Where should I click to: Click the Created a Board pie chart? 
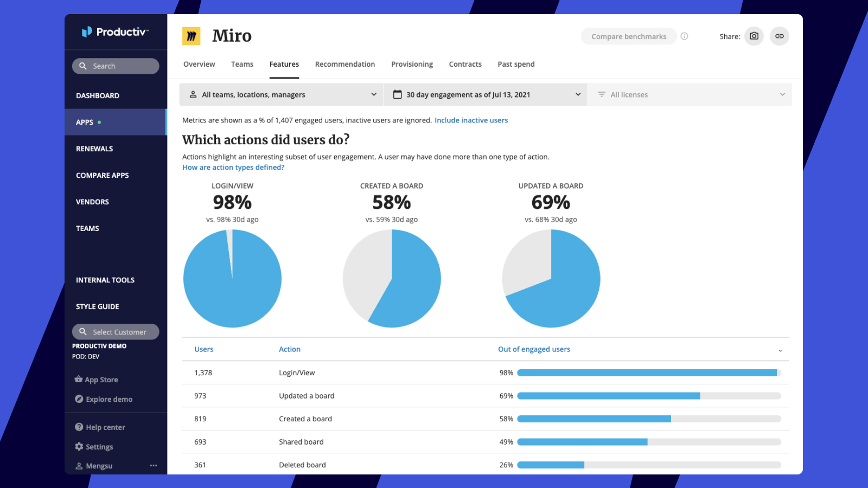click(392, 279)
